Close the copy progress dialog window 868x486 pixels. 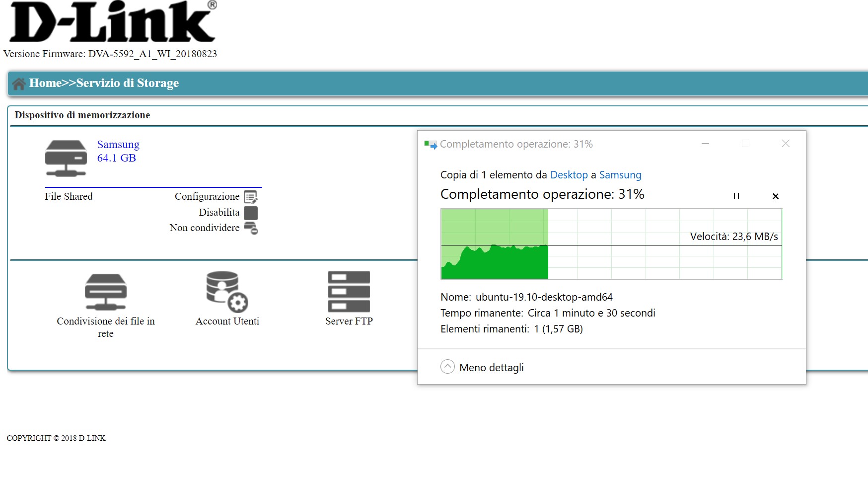pos(786,144)
